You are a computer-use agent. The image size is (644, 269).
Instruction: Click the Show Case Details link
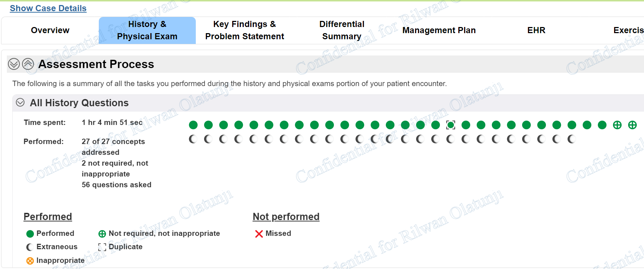point(48,8)
